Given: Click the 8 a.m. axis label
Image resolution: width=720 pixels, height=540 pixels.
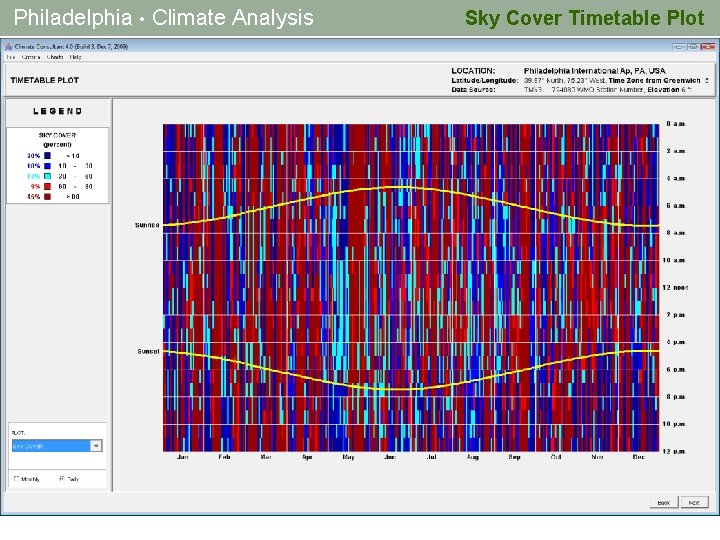Looking at the screenshot, I should (x=676, y=233).
